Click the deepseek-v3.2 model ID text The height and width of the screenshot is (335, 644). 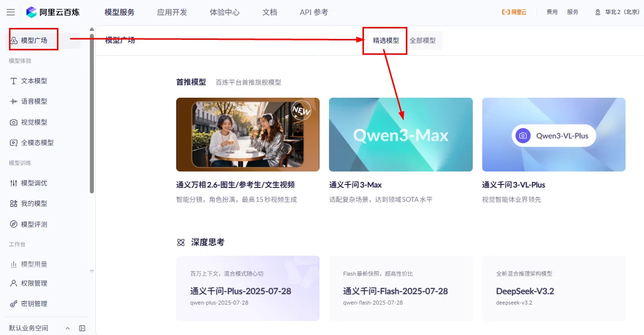pyautogui.click(x=514, y=303)
